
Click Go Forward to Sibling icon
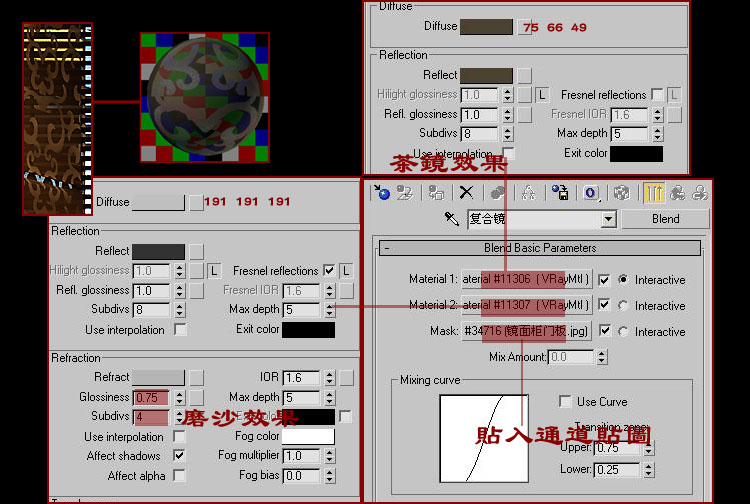700,192
